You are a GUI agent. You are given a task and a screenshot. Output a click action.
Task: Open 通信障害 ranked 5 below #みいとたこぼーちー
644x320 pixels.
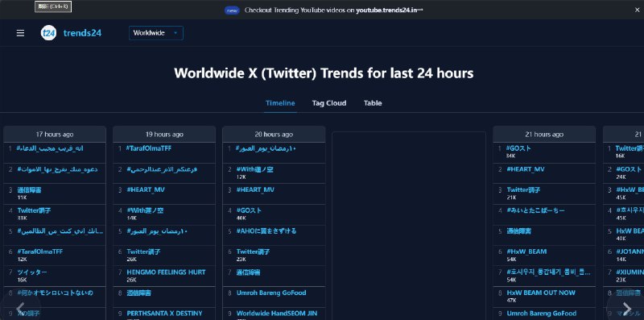click(x=518, y=231)
